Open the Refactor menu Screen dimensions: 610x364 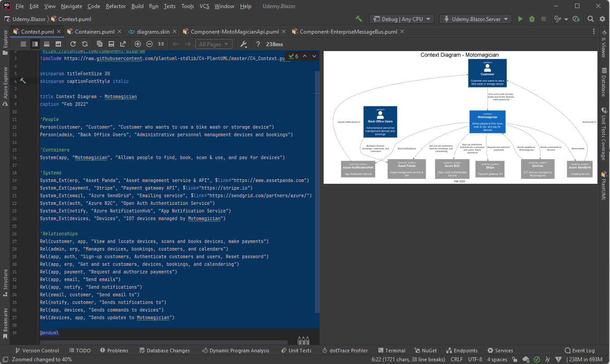(x=115, y=6)
